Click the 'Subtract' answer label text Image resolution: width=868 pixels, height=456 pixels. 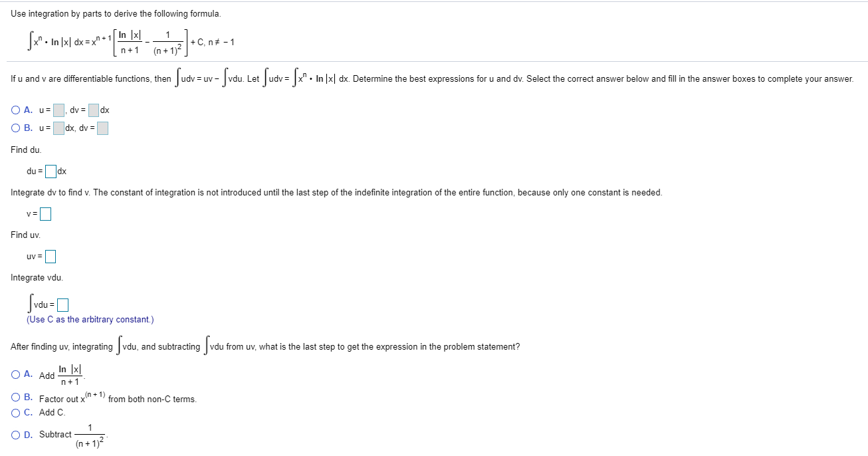coord(55,434)
